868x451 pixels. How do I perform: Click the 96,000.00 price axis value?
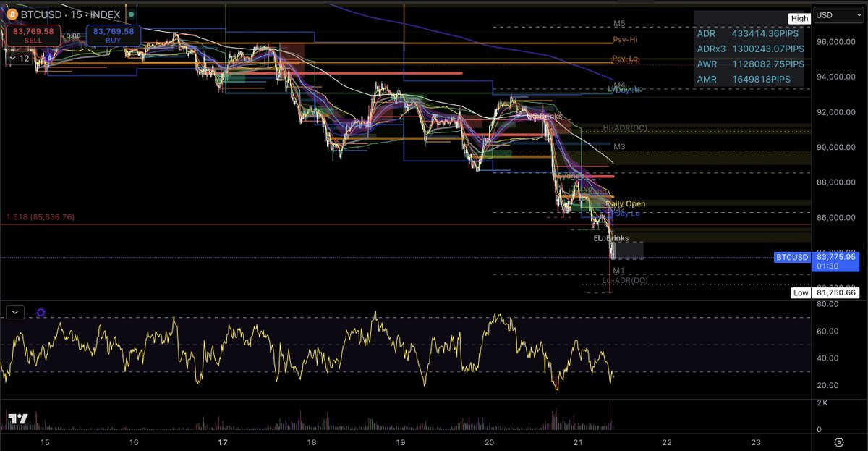pyautogui.click(x=837, y=41)
